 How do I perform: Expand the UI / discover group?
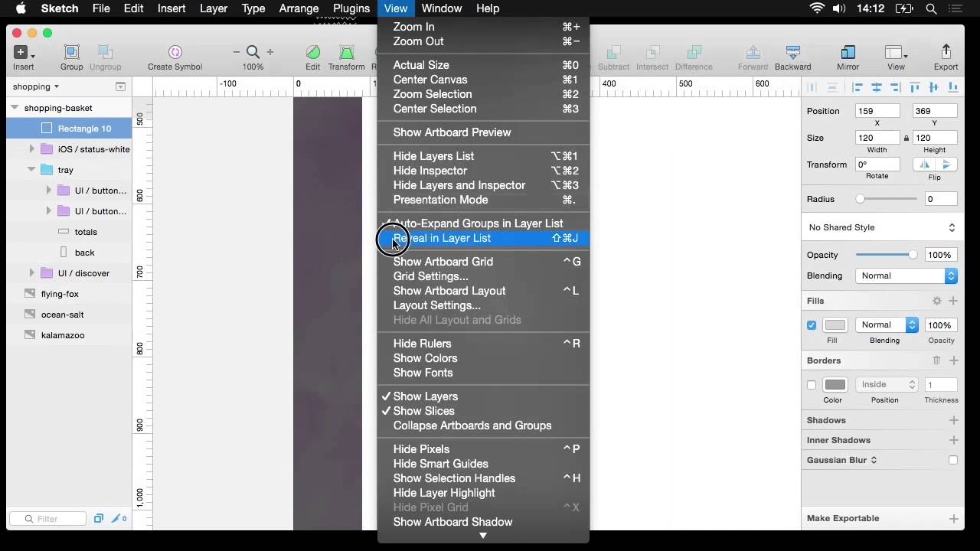point(31,273)
